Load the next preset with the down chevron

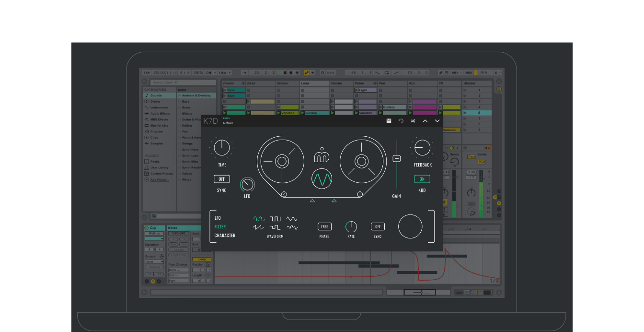[x=437, y=121]
